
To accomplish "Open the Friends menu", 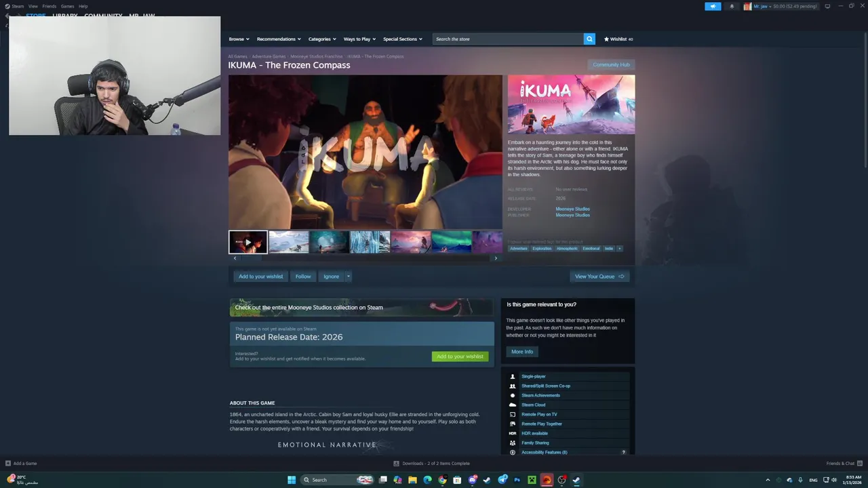I will click(50, 6).
